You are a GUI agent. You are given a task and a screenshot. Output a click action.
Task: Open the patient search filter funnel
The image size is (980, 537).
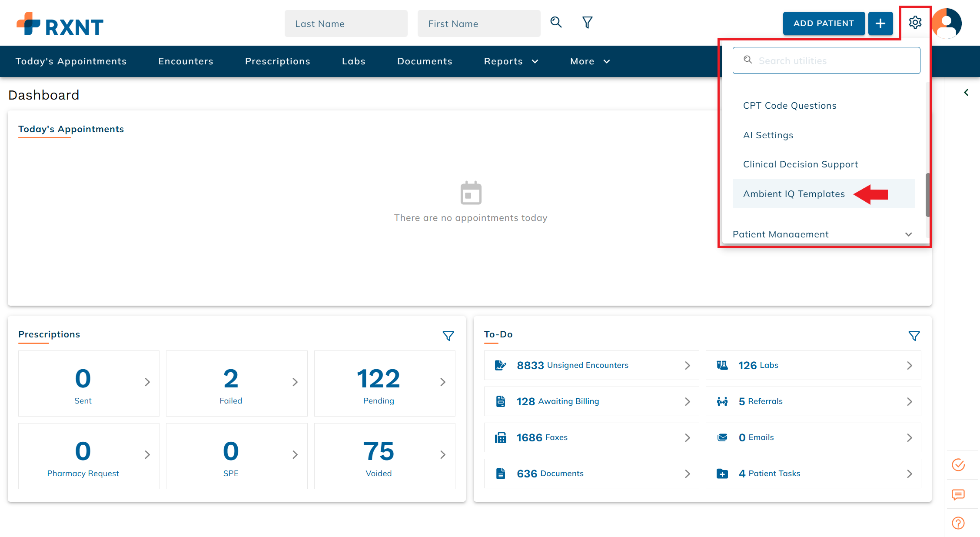[x=587, y=23]
